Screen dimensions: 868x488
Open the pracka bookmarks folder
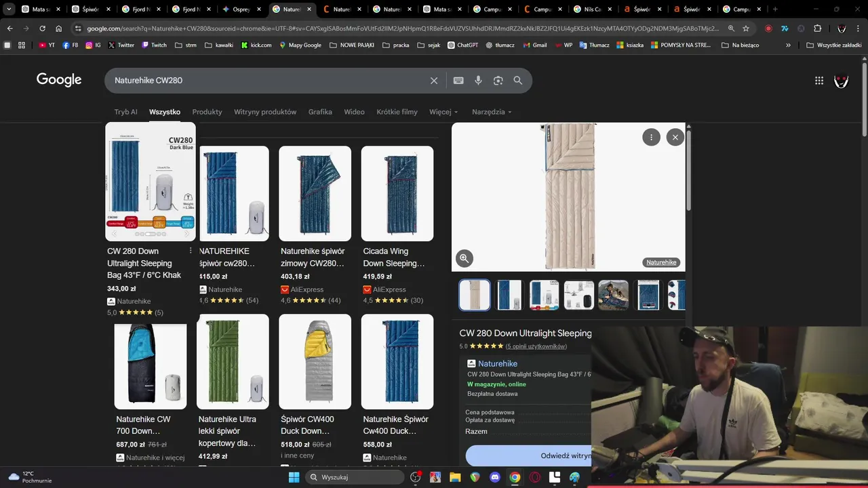click(396, 45)
